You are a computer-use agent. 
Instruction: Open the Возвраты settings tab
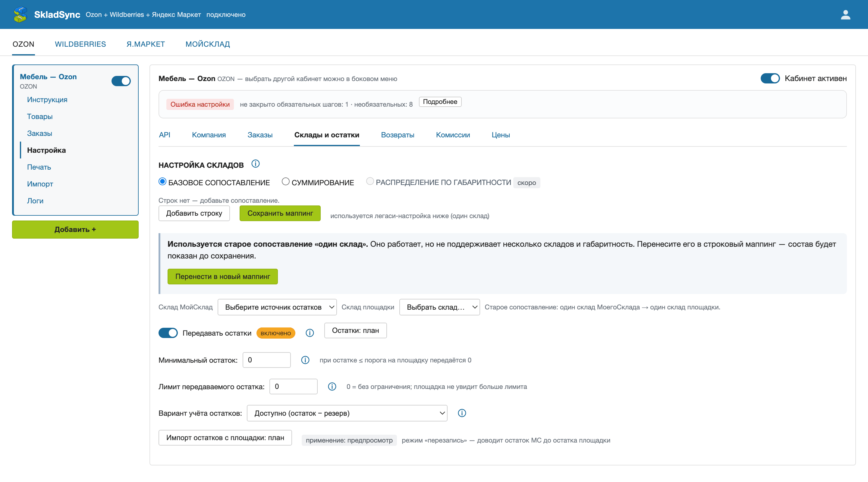(398, 135)
